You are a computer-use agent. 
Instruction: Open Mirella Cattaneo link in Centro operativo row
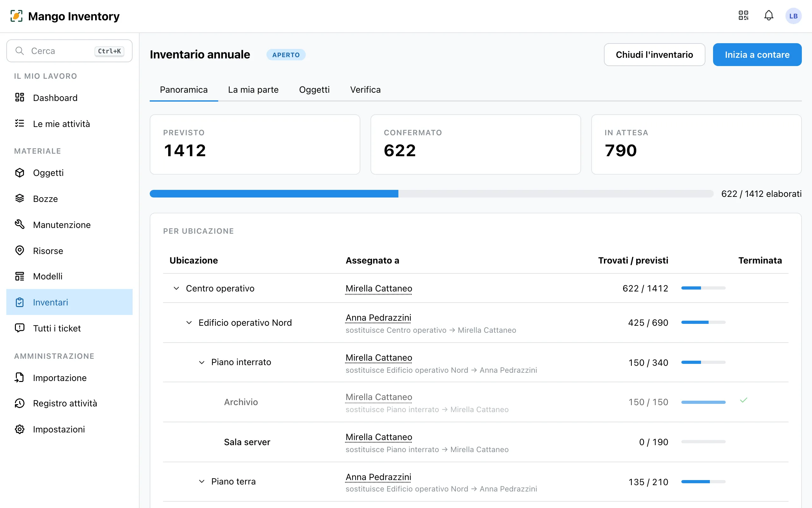pyautogui.click(x=379, y=288)
